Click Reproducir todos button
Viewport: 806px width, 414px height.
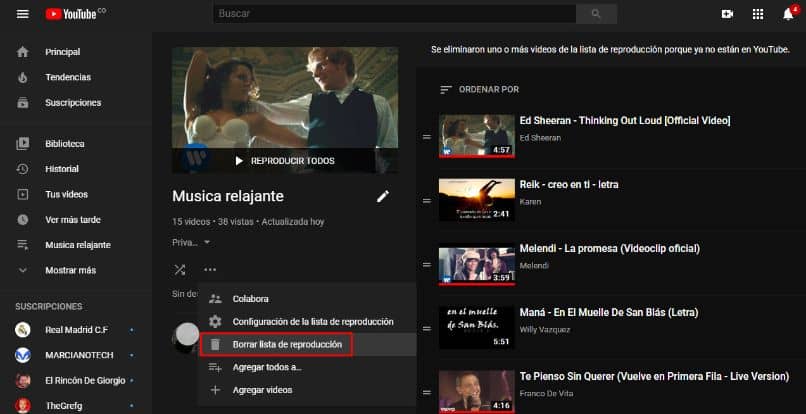pos(285,161)
